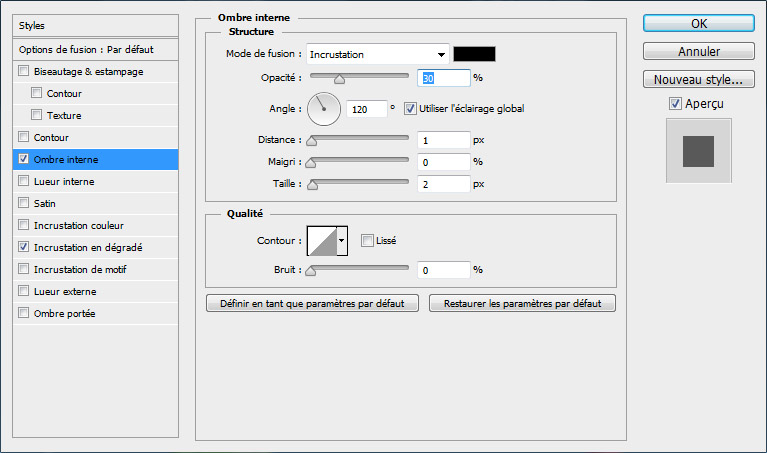Uncheck the Incrustation en dégradé checkbox
767x453 pixels.
23,247
